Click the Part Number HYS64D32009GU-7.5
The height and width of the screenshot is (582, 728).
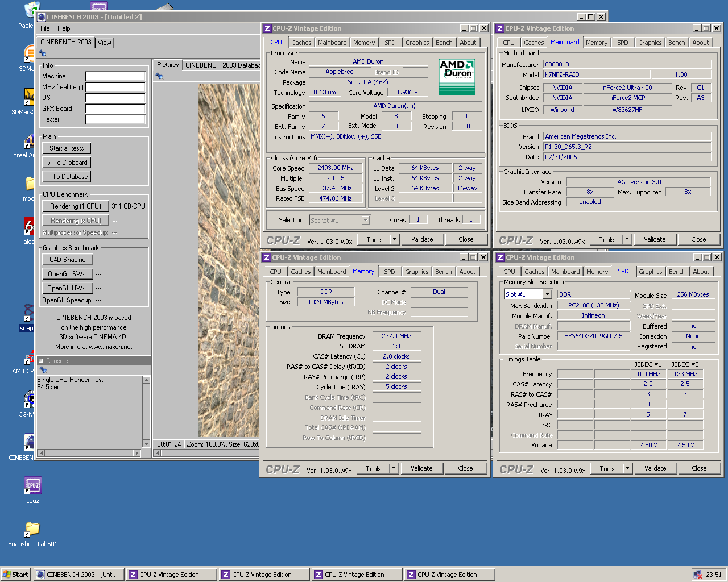(x=593, y=336)
